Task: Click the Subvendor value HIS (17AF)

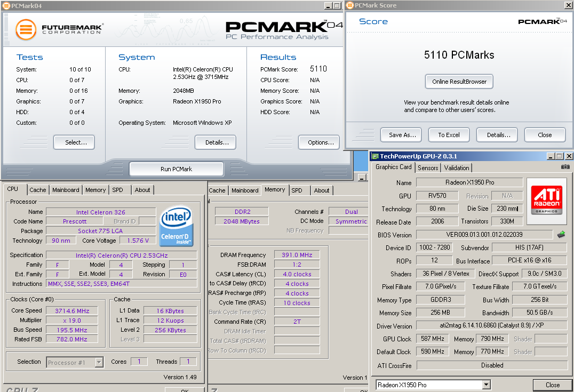Action: (x=529, y=247)
